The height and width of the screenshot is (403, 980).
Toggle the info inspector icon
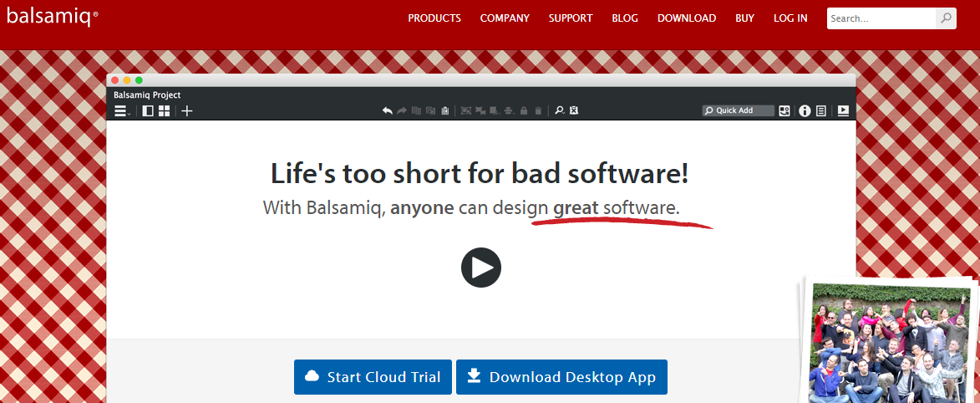805,110
